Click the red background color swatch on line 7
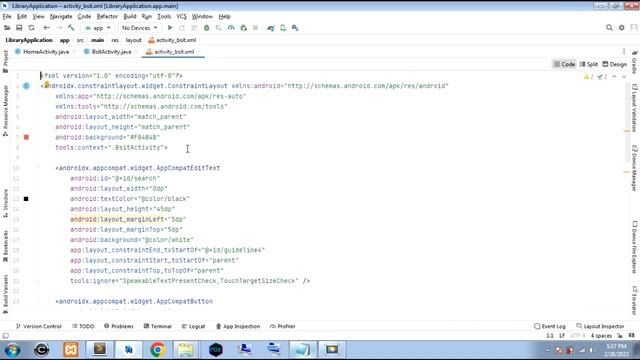640x360 pixels. (x=26, y=137)
